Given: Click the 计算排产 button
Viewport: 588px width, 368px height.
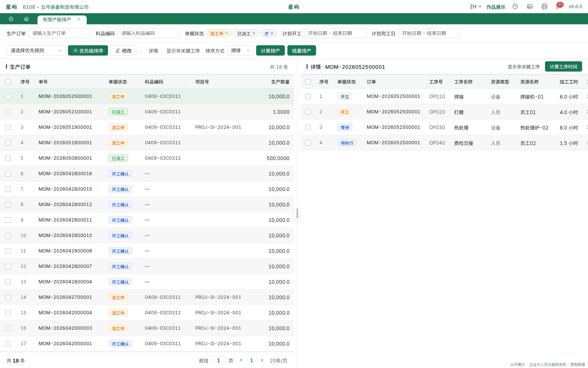Looking at the screenshot, I should (270, 50).
